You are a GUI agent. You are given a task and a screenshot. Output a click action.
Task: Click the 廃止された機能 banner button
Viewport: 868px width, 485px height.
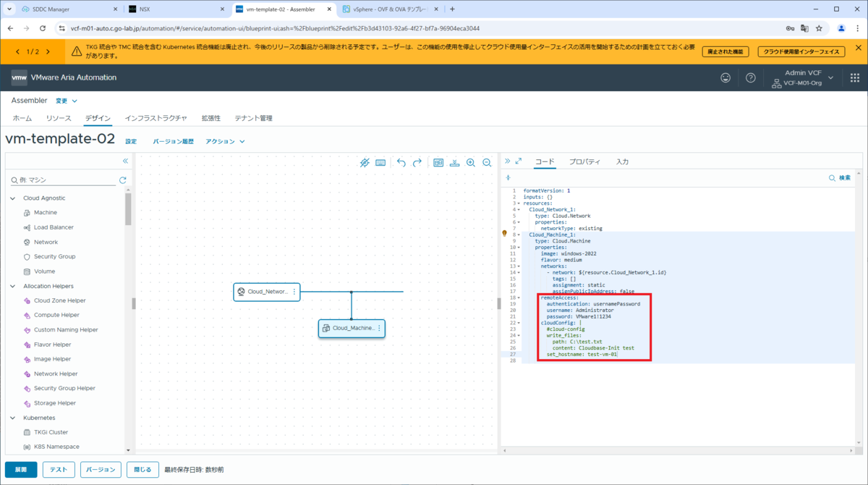point(726,51)
